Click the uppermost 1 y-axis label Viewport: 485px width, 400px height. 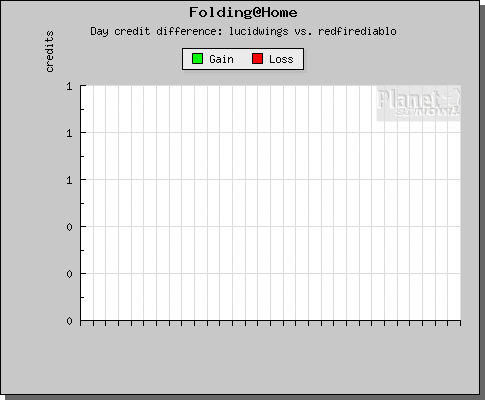[x=69, y=86]
